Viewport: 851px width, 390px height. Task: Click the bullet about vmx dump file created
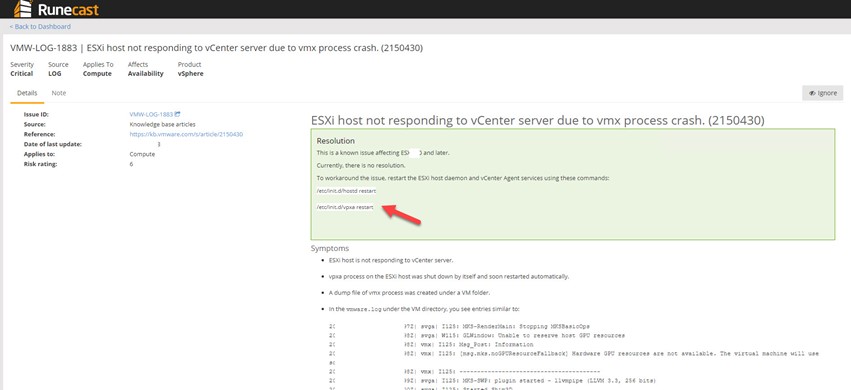(409, 293)
